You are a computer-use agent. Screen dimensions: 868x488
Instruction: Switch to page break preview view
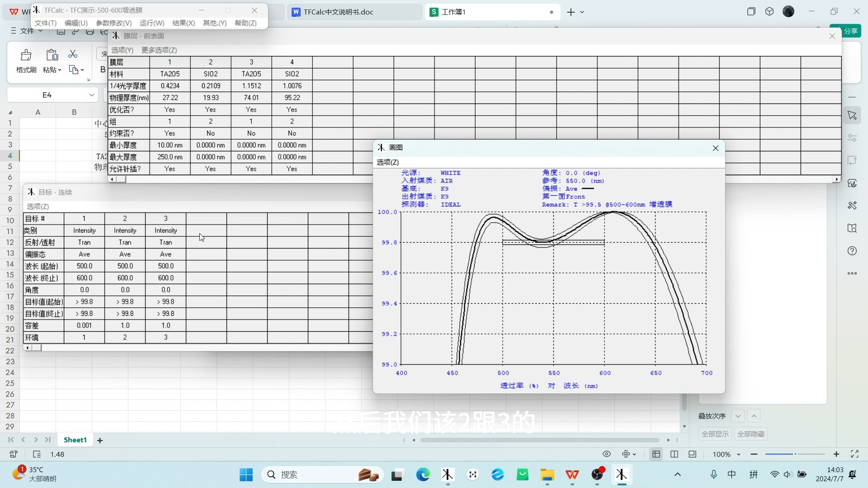(674, 454)
